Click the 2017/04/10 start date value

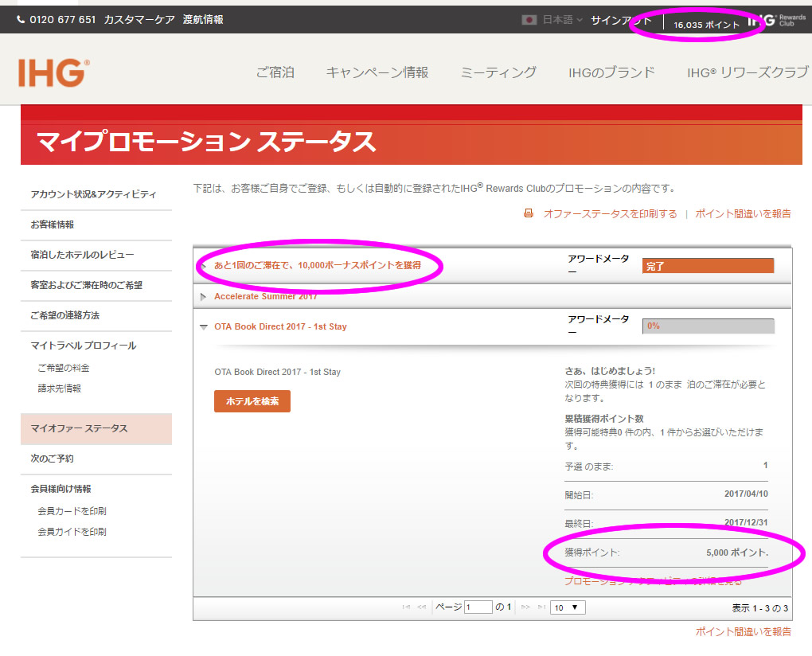(x=746, y=494)
